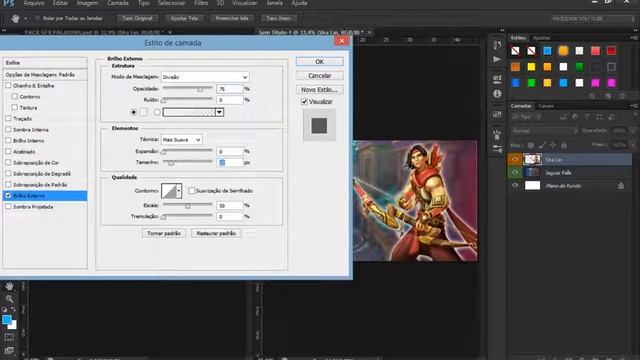Screen dimensions: 640x360
Task: Open workspace switcher dropdown in options bar
Action: [593, 19]
